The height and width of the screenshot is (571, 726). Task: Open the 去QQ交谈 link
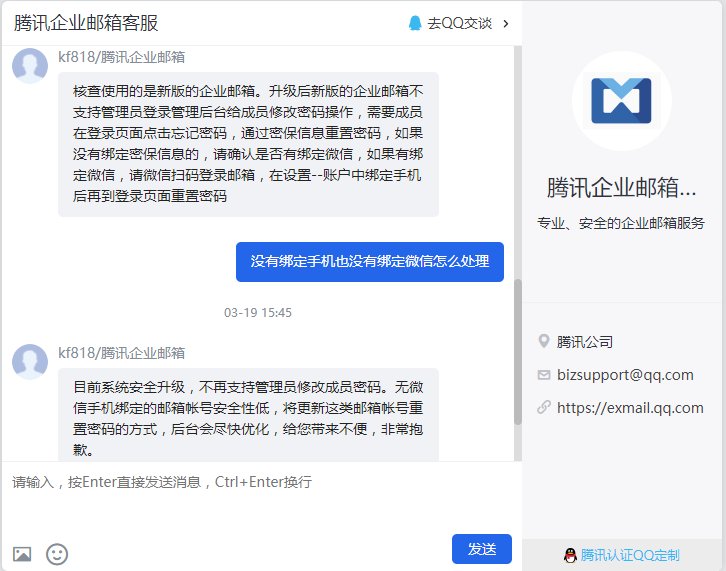click(459, 23)
